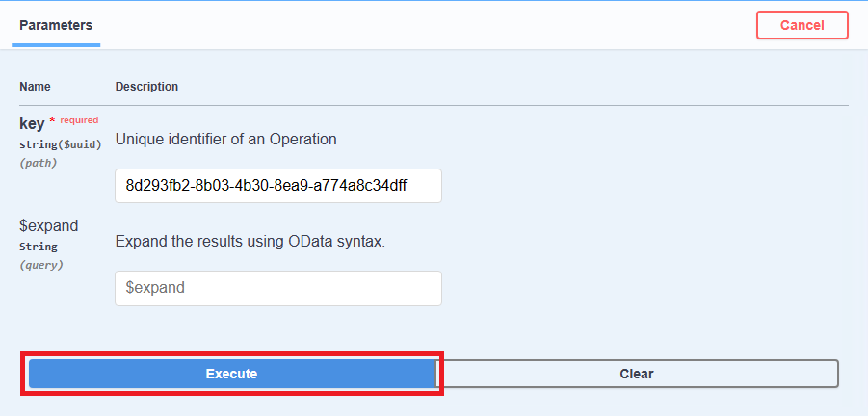Viewport: 868px width, 416px height.
Task: Click the string($uuid) type label
Action: [x=60, y=144]
